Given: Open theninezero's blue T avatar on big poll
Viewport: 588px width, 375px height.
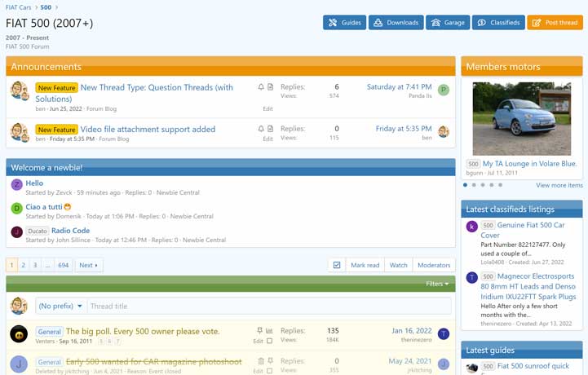Looking at the screenshot, I should click(444, 333).
